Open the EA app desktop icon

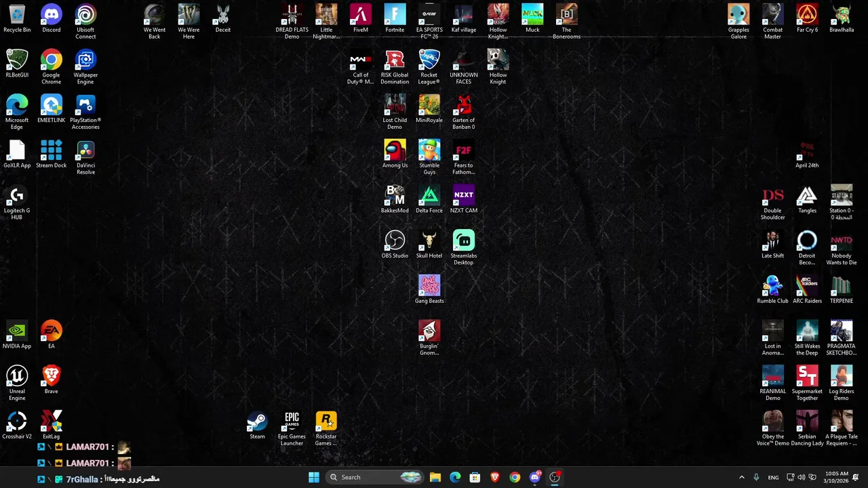(51, 335)
